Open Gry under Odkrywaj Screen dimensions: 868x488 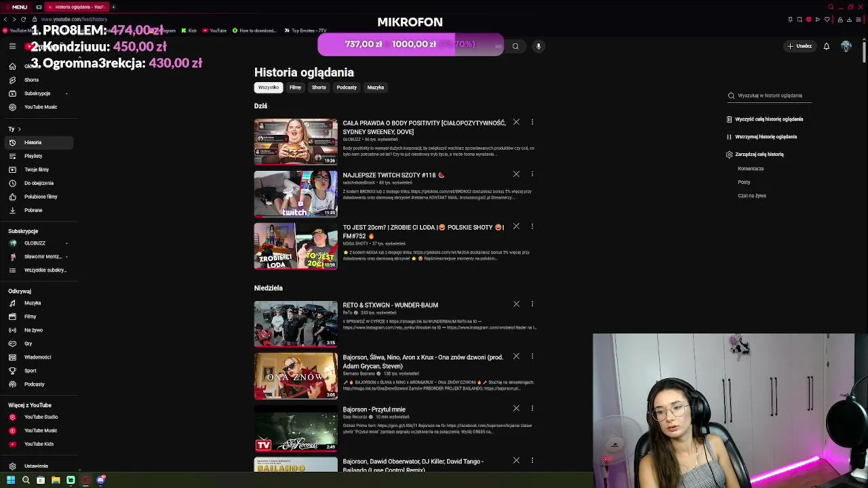pyautogui.click(x=28, y=344)
